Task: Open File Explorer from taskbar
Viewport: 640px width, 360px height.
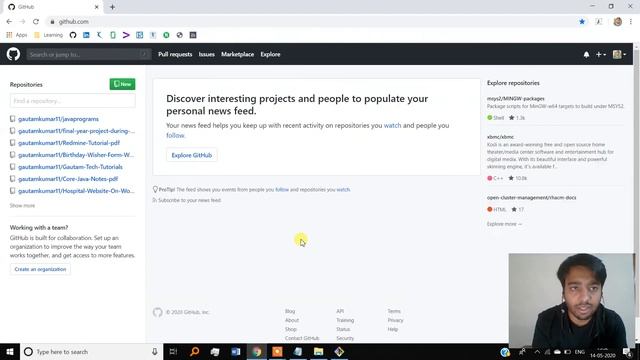Action: pyautogui.click(x=318, y=351)
